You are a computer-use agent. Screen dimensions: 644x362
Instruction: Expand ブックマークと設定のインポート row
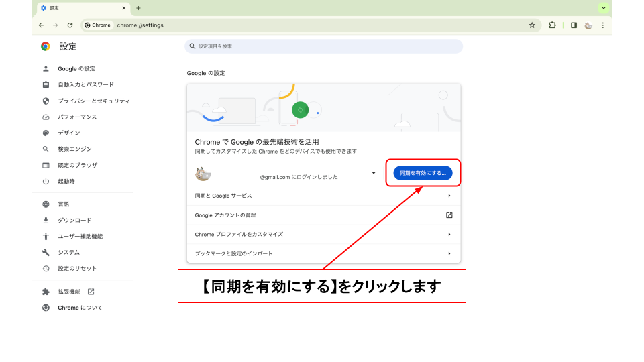[449, 253]
